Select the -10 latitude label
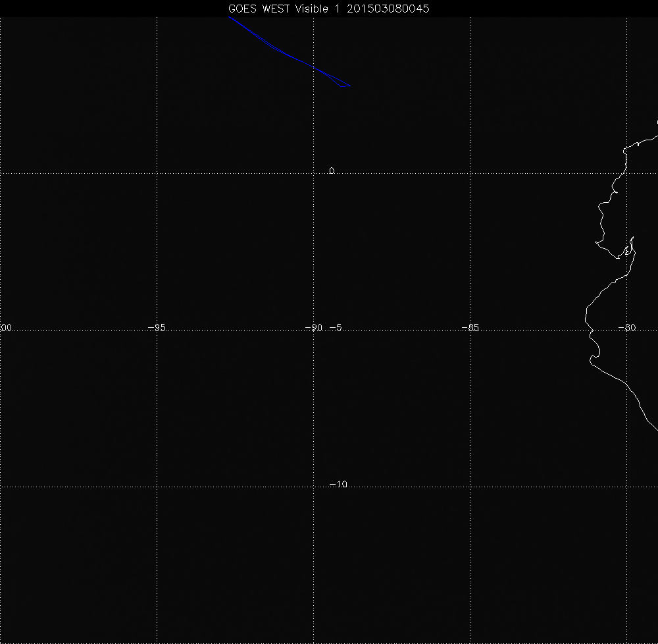 (x=338, y=485)
